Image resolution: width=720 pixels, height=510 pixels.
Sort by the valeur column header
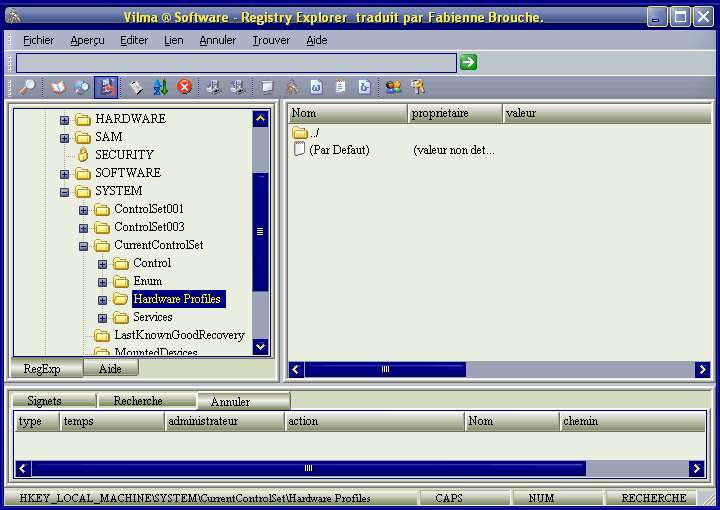point(607,113)
